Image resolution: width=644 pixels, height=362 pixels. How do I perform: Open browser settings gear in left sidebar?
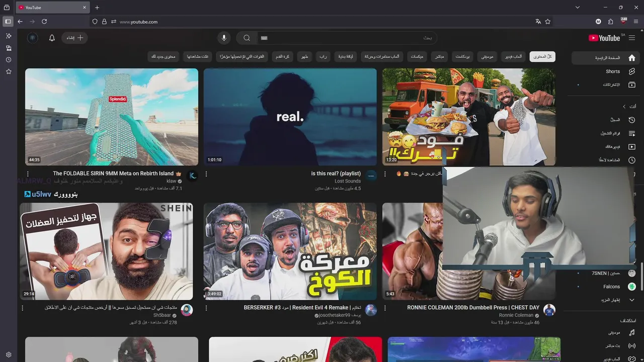pos(9,354)
